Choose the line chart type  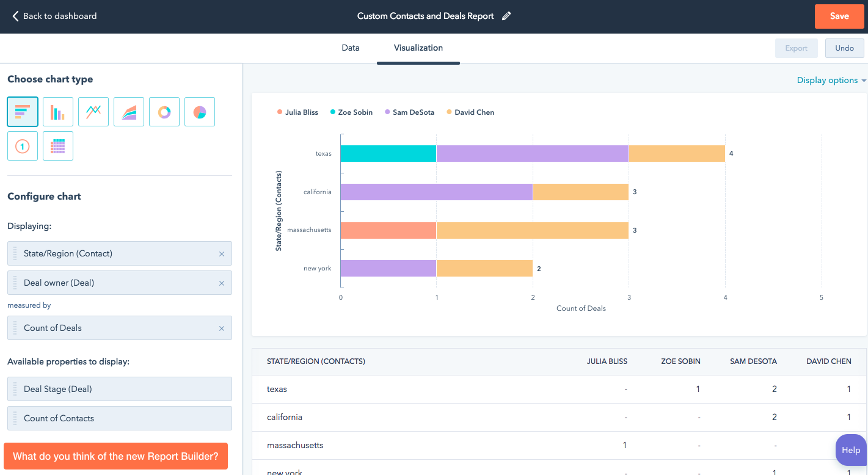93,112
